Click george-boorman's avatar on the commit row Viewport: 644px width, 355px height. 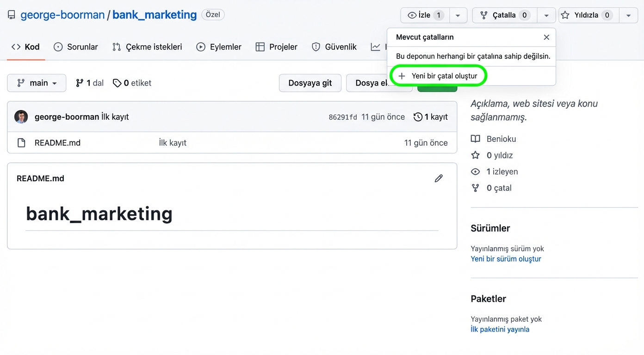tap(21, 116)
